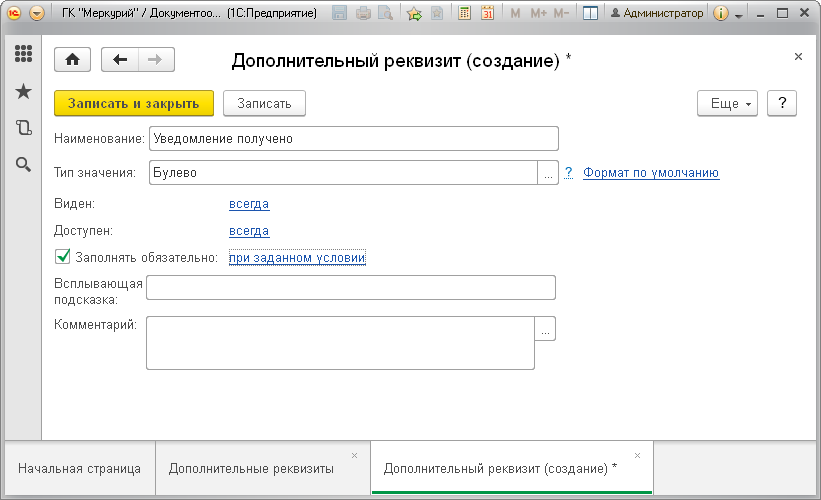Click Save diskette icon in title bar
821x500 pixels.
tap(339, 13)
